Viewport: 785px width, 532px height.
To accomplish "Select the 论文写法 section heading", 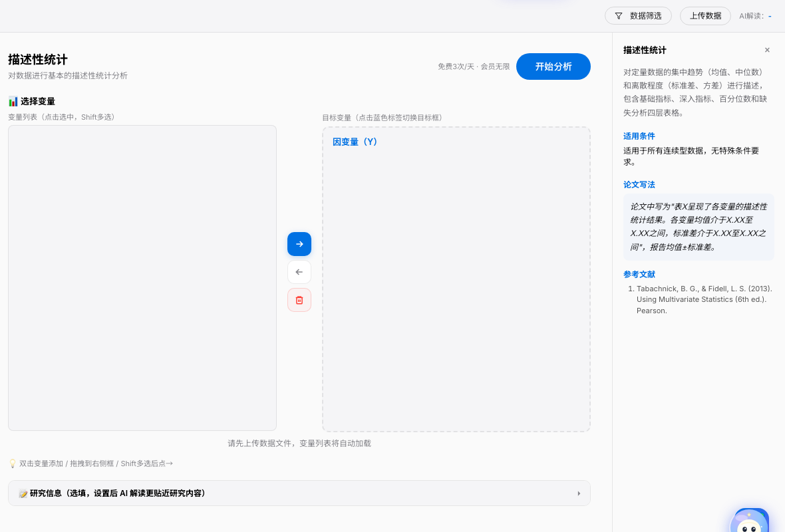I will click(x=639, y=184).
